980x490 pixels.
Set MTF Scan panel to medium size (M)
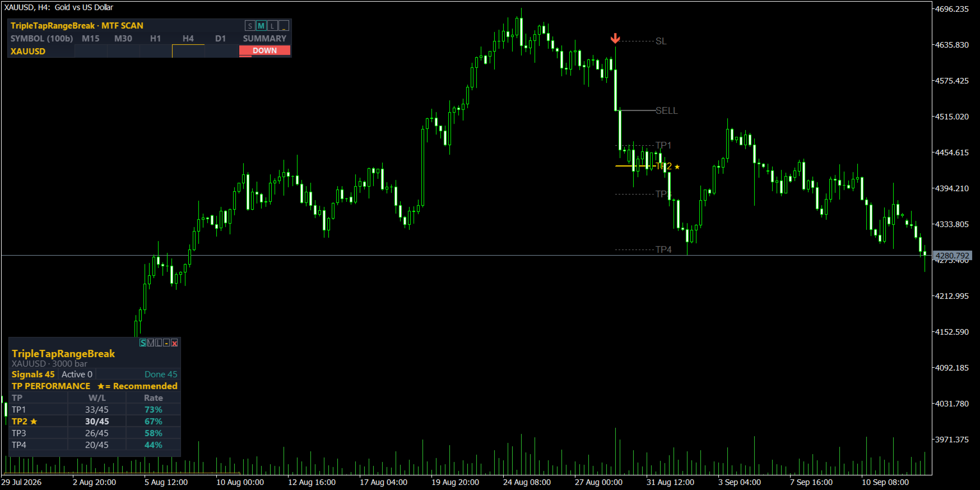[x=261, y=26]
